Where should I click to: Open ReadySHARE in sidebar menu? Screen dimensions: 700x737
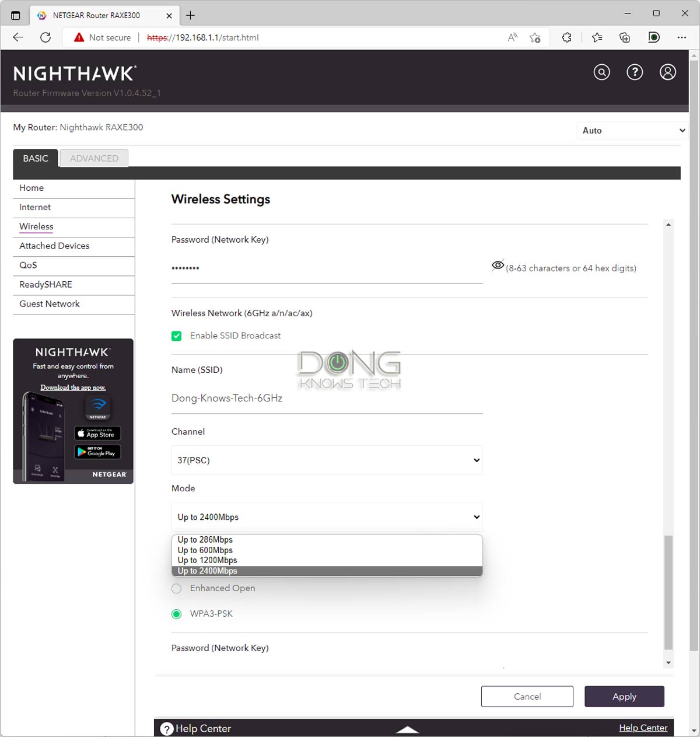point(74,284)
